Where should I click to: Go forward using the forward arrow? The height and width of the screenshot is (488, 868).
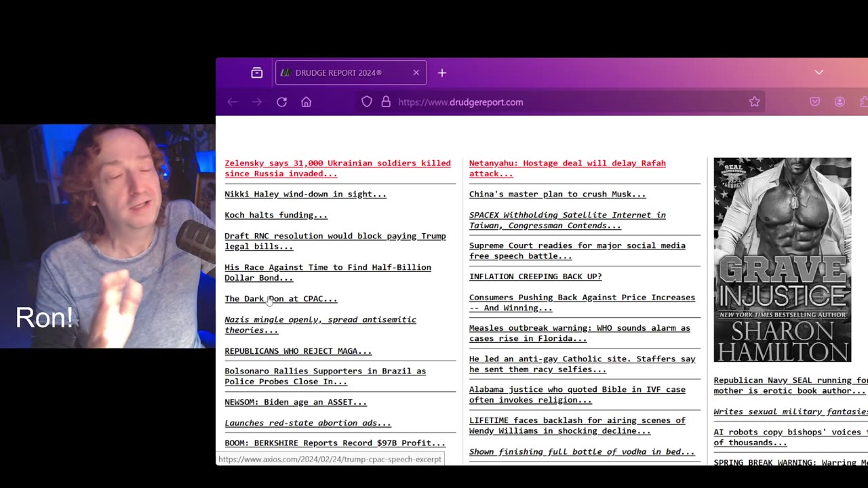coord(256,102)
